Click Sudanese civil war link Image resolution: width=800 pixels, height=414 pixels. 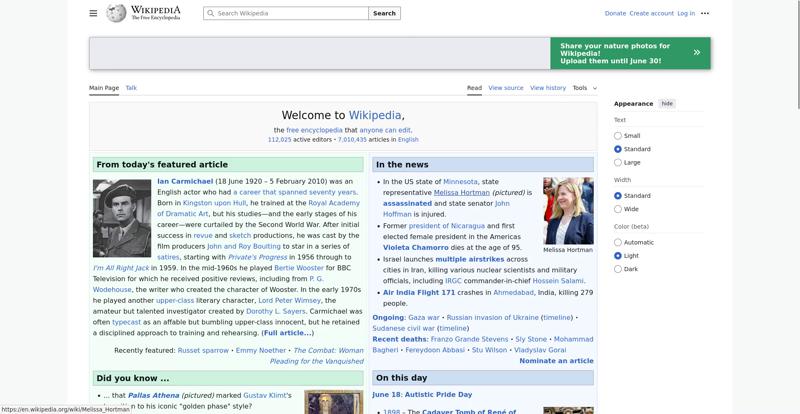coord(404,328)
